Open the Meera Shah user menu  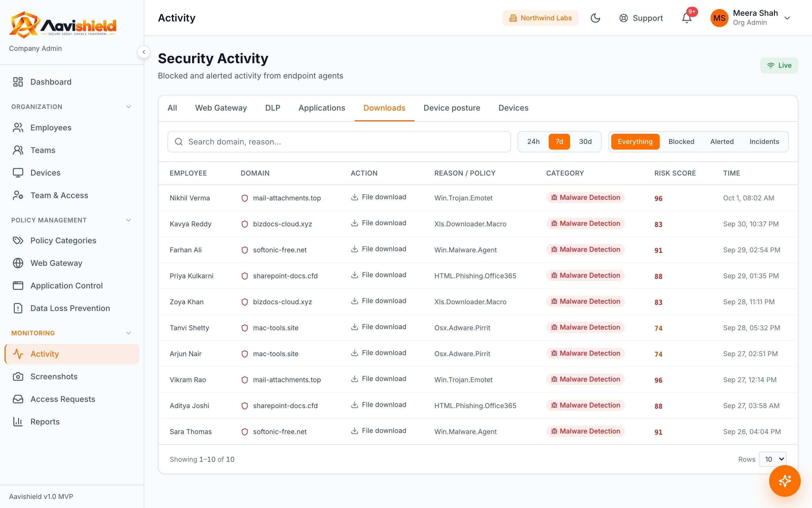750,18
